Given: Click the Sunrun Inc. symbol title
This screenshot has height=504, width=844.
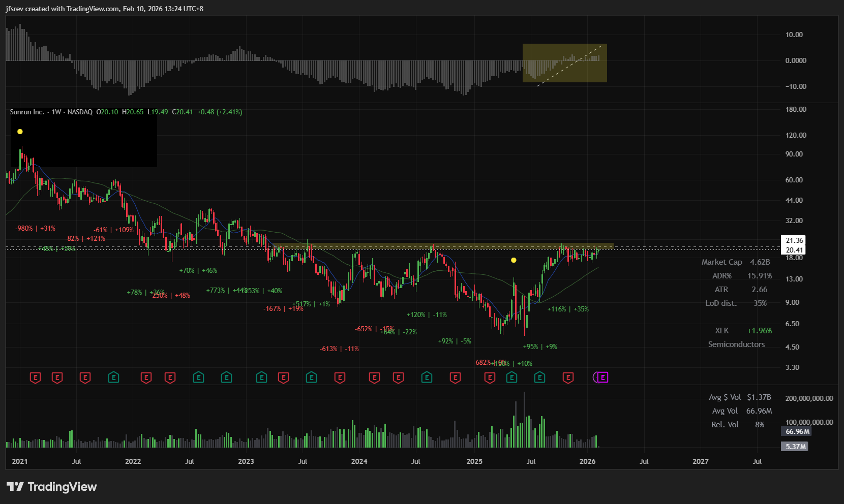Looking at the screenshot, I should point(27,112).
